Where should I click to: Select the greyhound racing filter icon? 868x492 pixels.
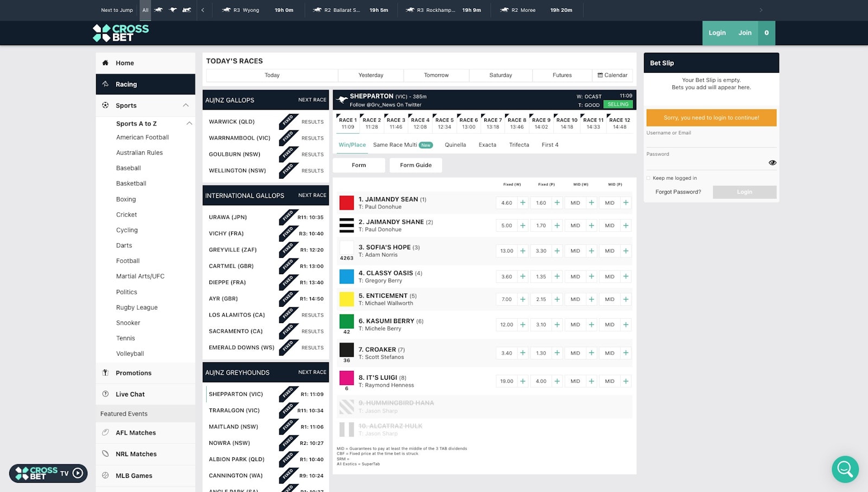pos(173,10)
